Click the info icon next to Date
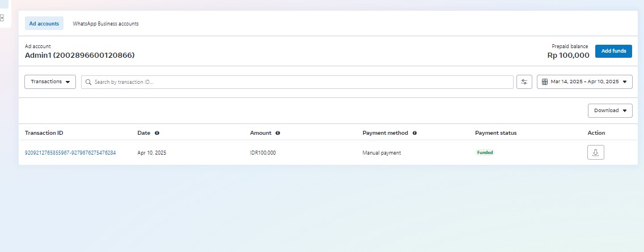This screenshot has width=644, height=252. (157, 133)
